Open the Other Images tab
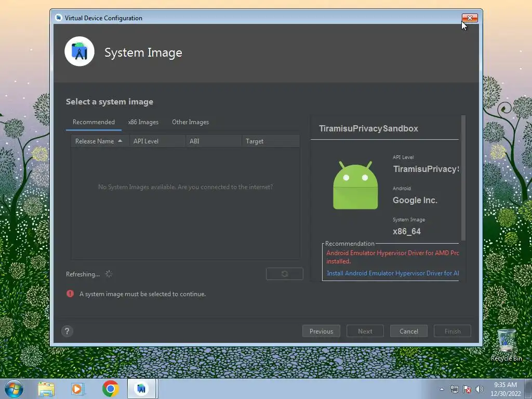532x399 pixels. [x=190, y=122]
